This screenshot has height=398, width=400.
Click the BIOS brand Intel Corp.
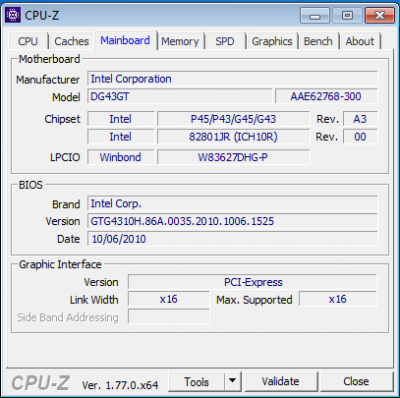click(233, 204)
